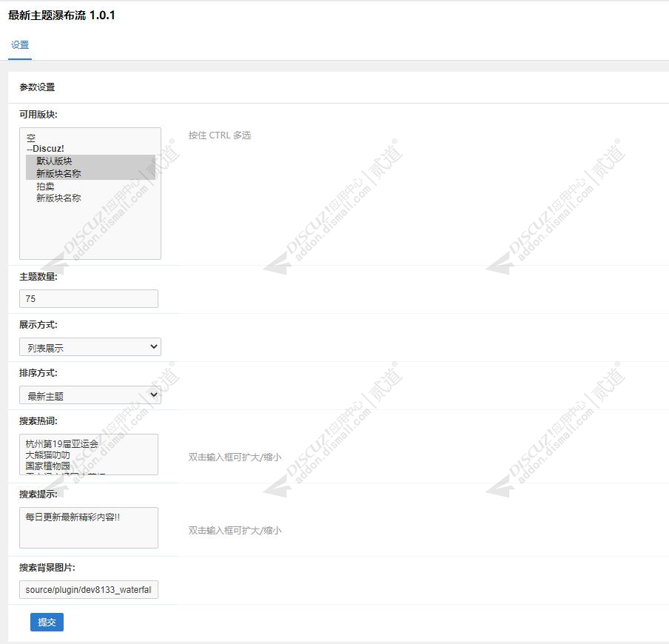This screenshot has height=644, width=669.
Task: Open the 设置 tab
Action: point(20,45)
